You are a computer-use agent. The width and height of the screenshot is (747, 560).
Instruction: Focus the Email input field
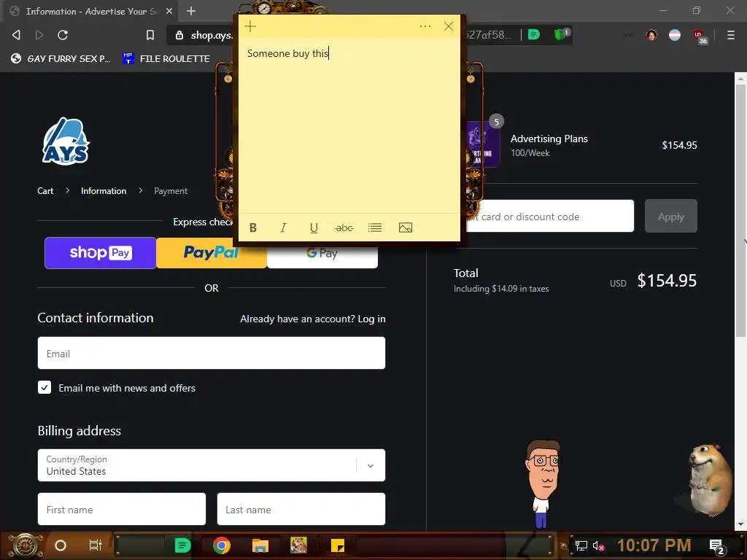click(212, 353)
